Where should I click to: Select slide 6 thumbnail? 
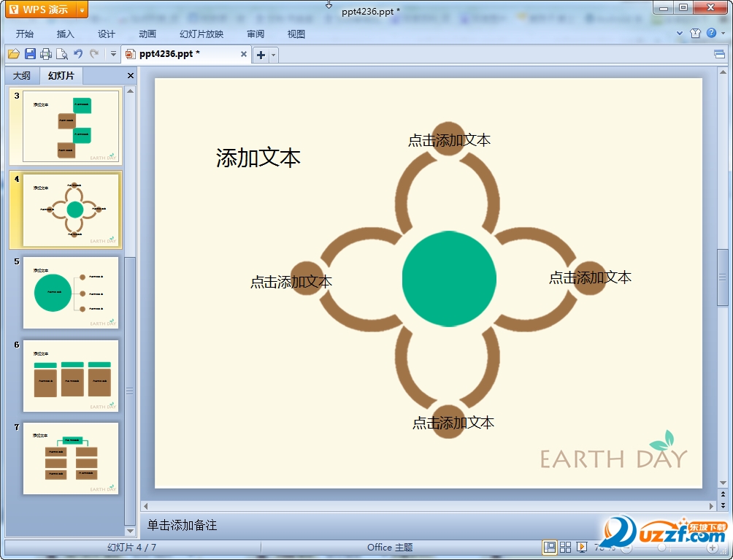point(70,375)
